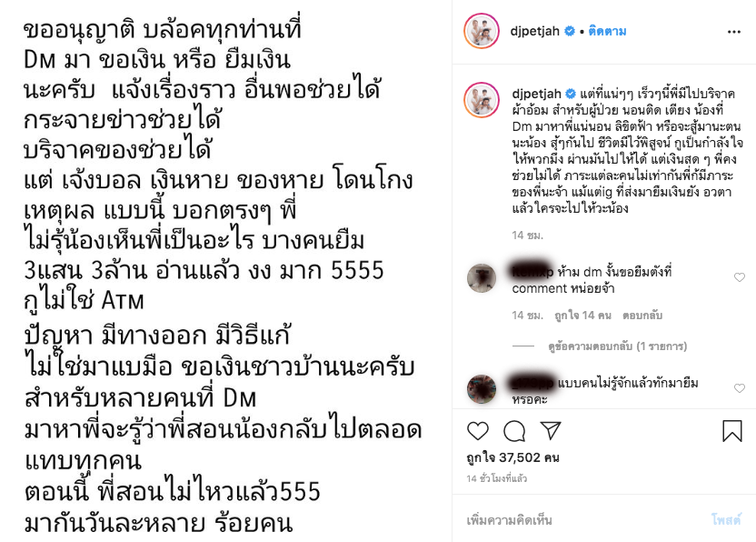This screenshot has width=756, height=542.
Task: Like the 'ห้าม dm' comment heart
Action: pos(739,277)
